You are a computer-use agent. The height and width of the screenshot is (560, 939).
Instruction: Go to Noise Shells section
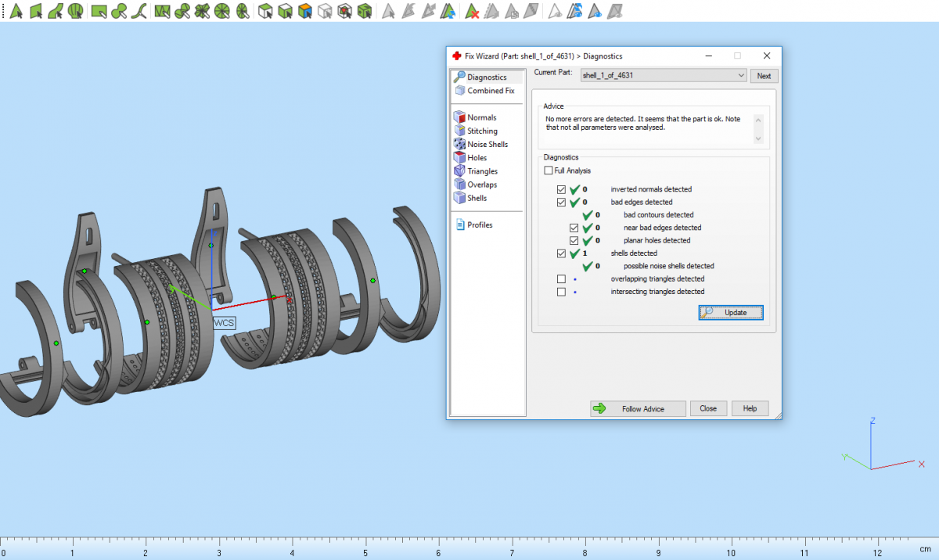pyautogui.click(x=487, y=144)
